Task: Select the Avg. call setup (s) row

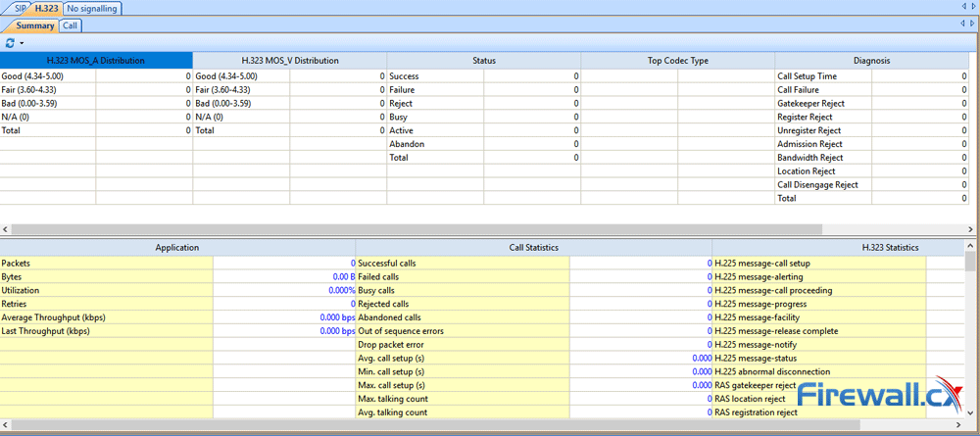Action: coord(534,358)
